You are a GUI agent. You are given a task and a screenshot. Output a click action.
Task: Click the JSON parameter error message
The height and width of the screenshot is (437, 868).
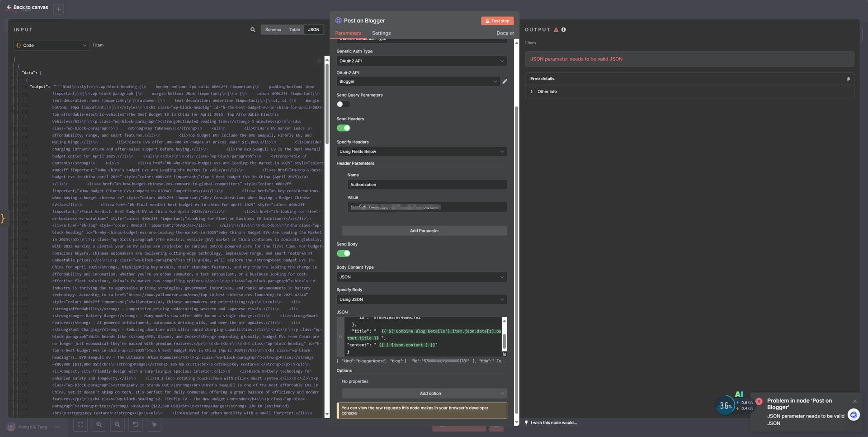coord(576,59)
